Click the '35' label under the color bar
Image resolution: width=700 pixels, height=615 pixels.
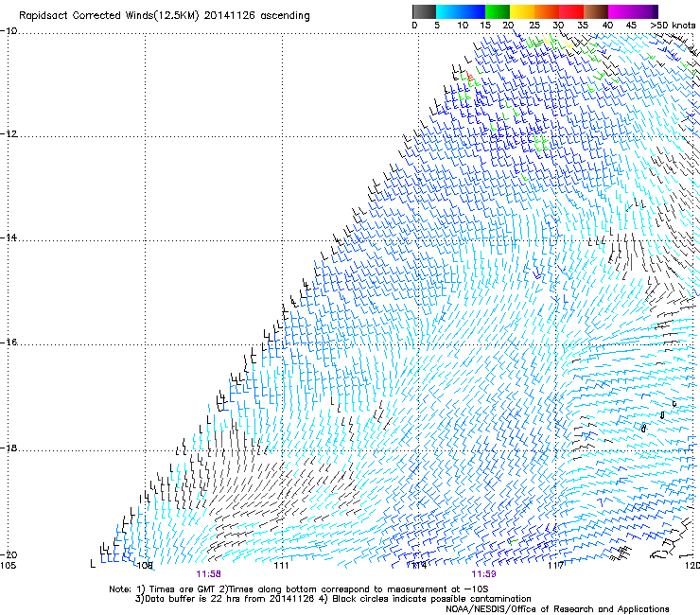[x=583, y=26]
